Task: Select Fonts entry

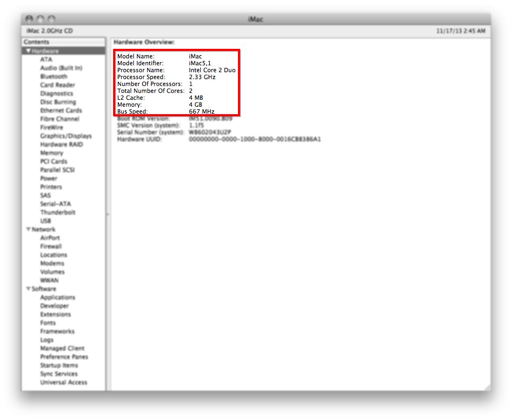Action: [48, 322]
